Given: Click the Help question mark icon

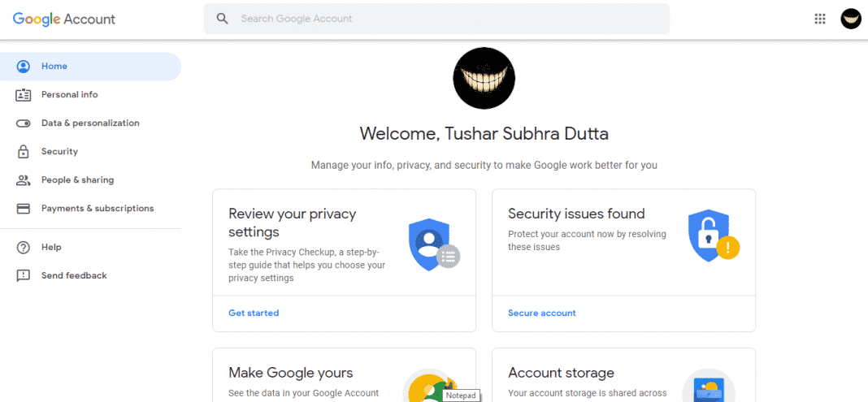Looking at the screenshot, I should (x=24, y=247).
